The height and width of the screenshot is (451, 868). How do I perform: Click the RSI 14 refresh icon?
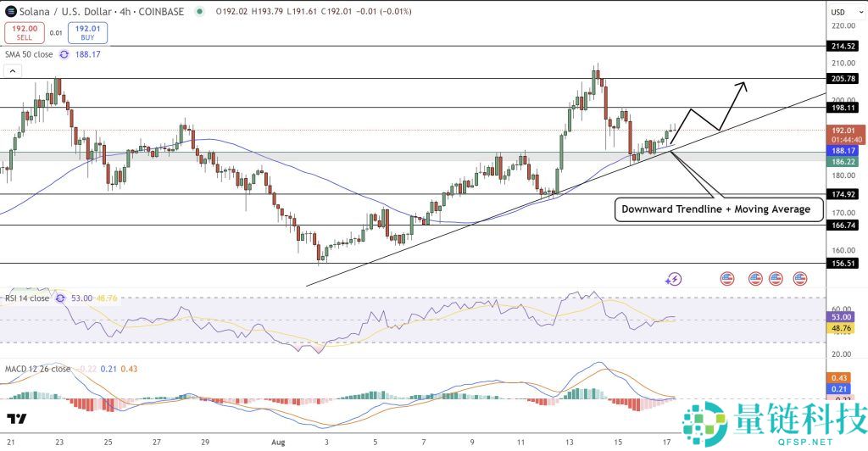pos(60,298)
